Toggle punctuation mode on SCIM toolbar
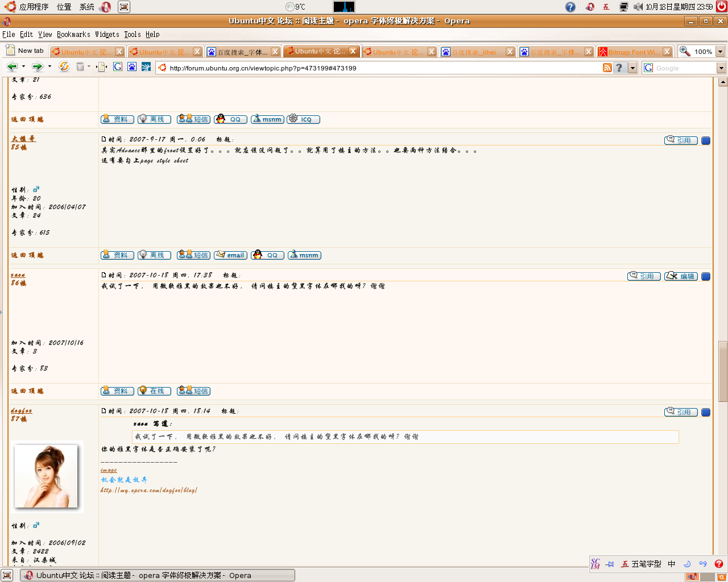728x582 pixels. point(703,564)
